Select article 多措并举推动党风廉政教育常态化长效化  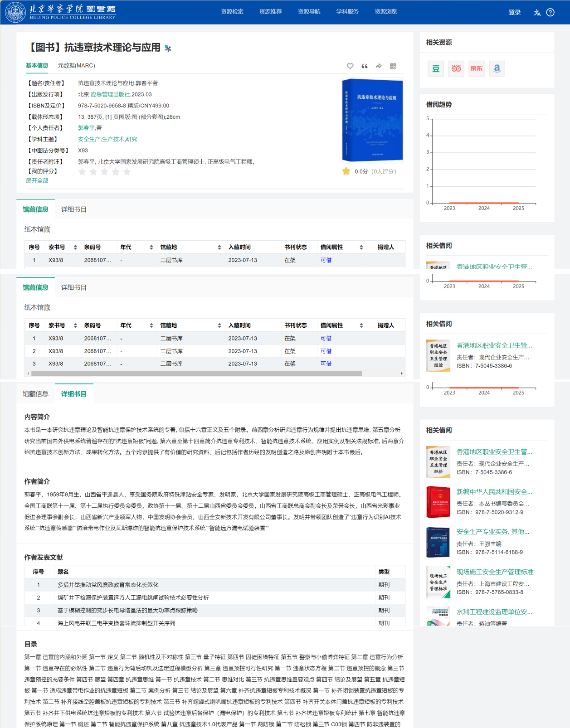pos(108,585)
